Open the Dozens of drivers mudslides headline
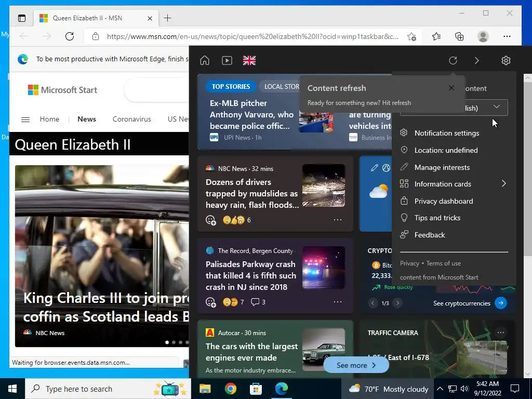The image size is (532, 399). coord(252,193)
